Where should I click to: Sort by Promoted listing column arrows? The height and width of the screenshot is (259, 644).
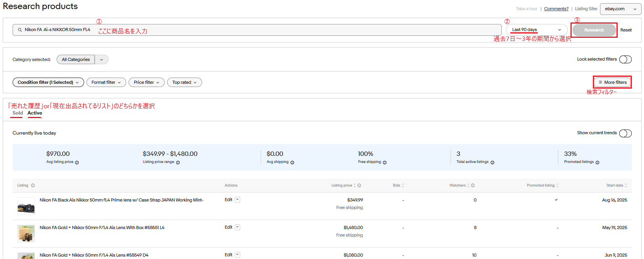(558, 185)
